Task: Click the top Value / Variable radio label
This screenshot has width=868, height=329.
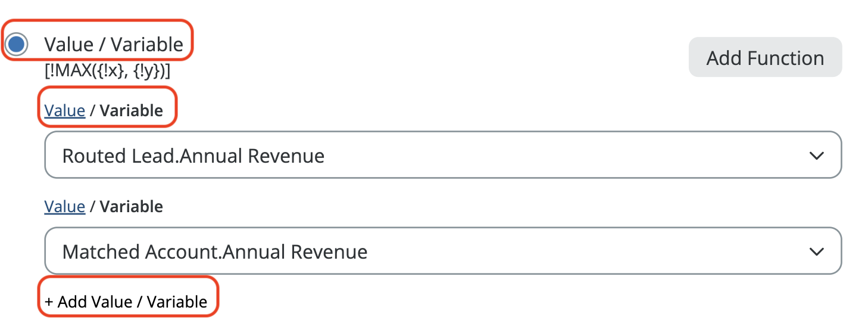Action: pos(114,44)
